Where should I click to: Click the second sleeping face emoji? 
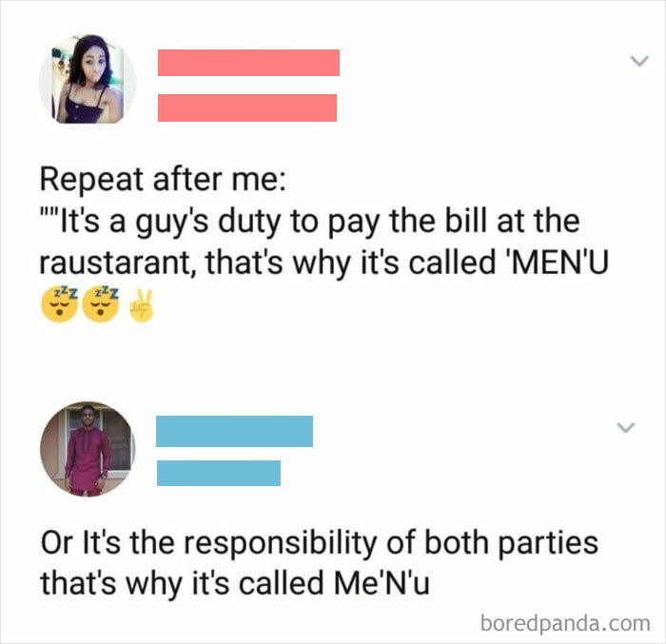[x=101, y=303]
